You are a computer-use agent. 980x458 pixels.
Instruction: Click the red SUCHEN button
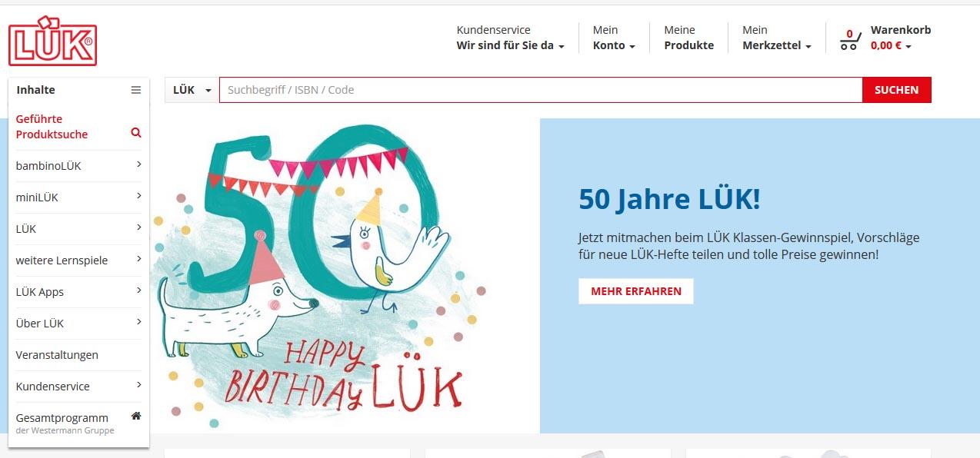(896, 90)
